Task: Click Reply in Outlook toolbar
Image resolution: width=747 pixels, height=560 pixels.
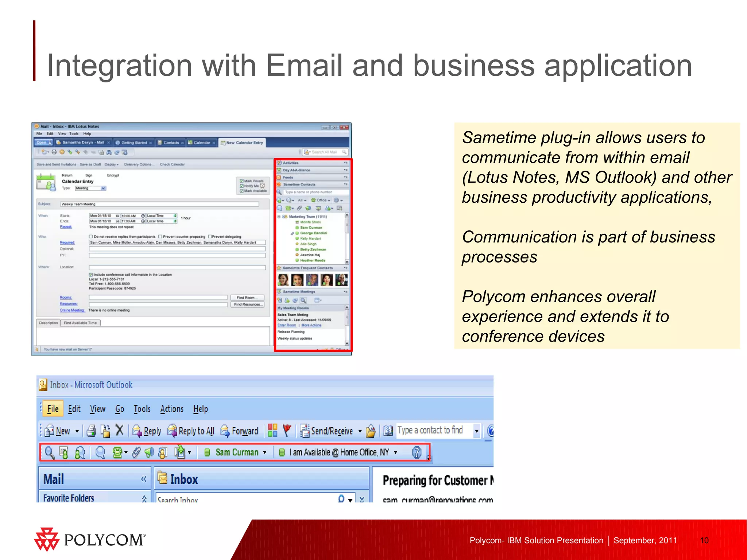Action: 147,431
